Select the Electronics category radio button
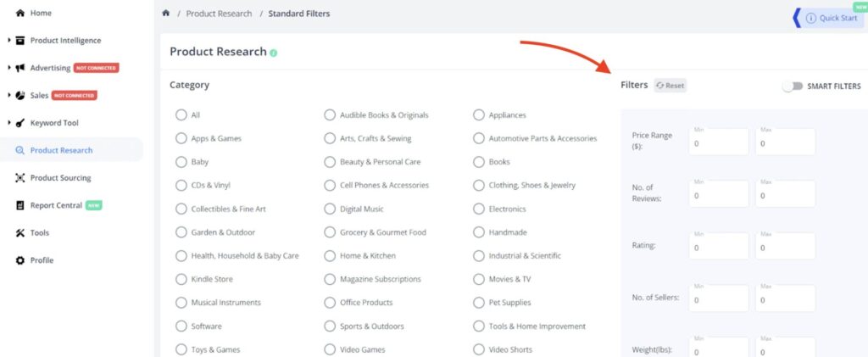This screenshot has height=357, width=868. coord(479,209)
